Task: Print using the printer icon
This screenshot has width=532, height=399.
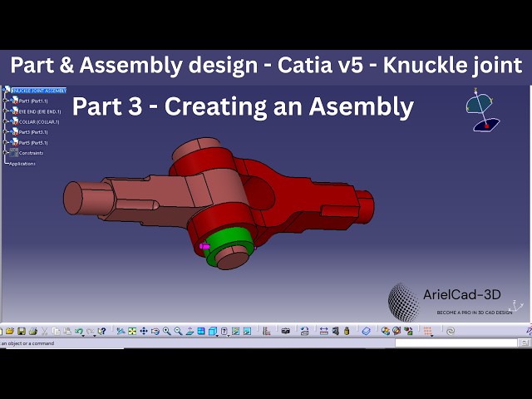Action: tap(33, 331)
